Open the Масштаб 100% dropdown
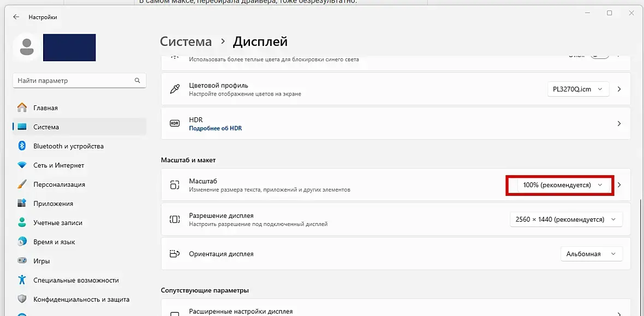Screen dimensions: 644x316 point(562,185)
